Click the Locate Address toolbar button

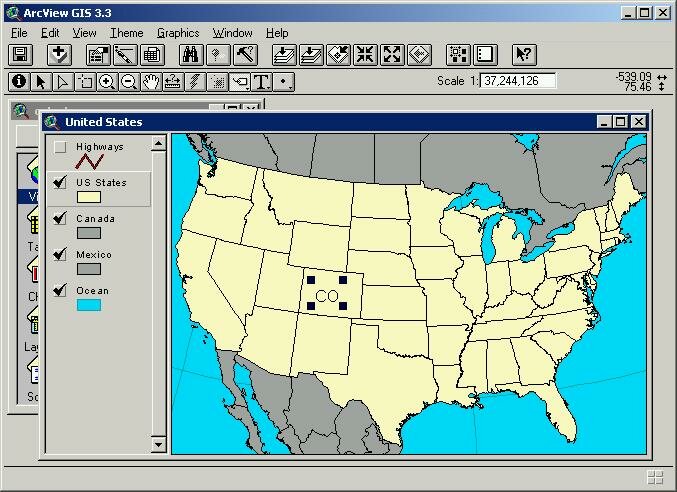(x=218, y=55)
